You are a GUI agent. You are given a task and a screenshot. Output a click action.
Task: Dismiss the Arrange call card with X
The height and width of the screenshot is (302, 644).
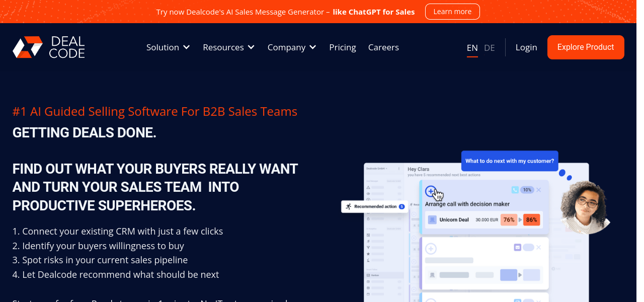538,190
